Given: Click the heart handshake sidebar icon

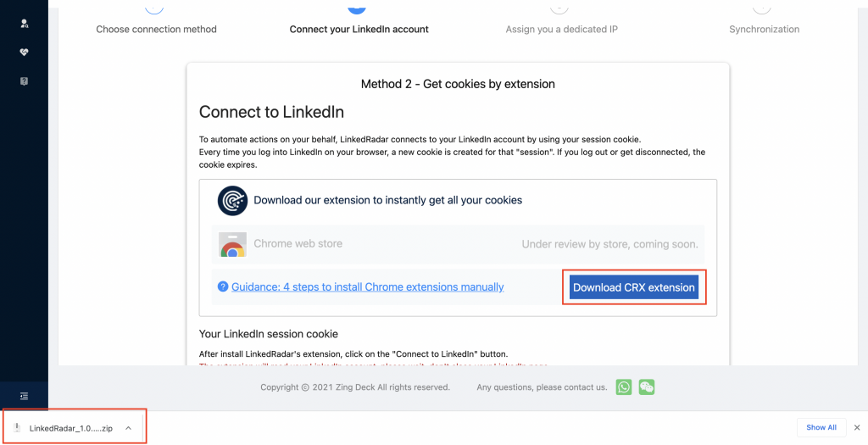Looking at the screenshot, I should (25, 53).
